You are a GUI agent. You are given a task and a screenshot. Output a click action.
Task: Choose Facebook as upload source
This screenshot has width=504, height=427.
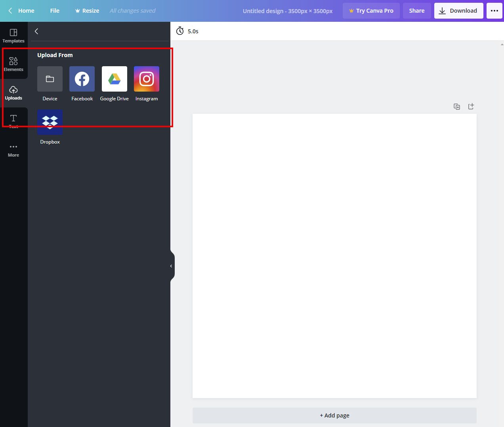(x=82, y=79)
